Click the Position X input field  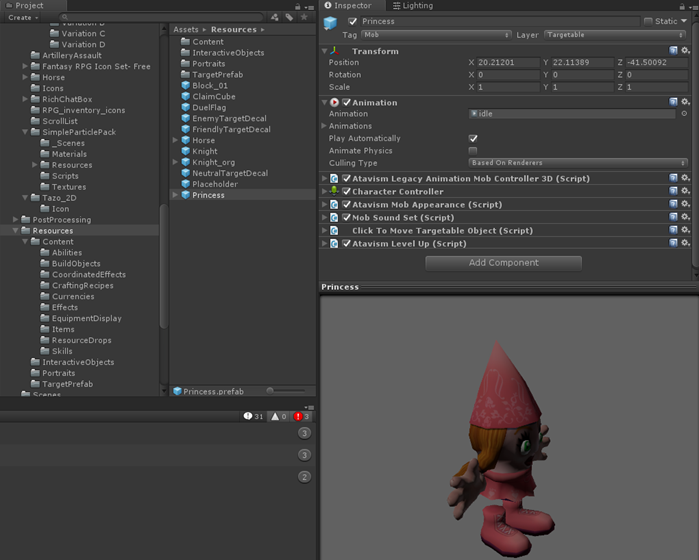coord(510,63)
